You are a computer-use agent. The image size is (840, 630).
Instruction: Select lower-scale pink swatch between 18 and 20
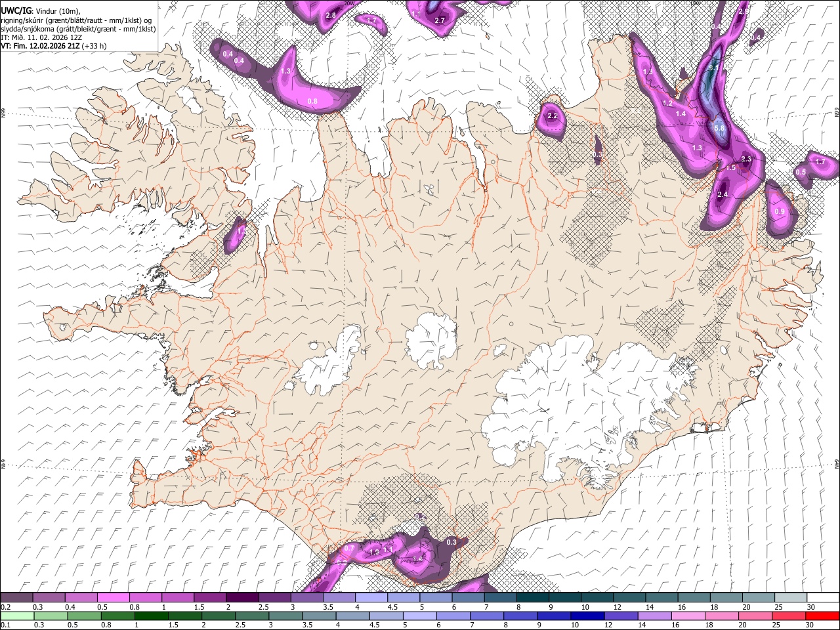[x=723, y=616]
